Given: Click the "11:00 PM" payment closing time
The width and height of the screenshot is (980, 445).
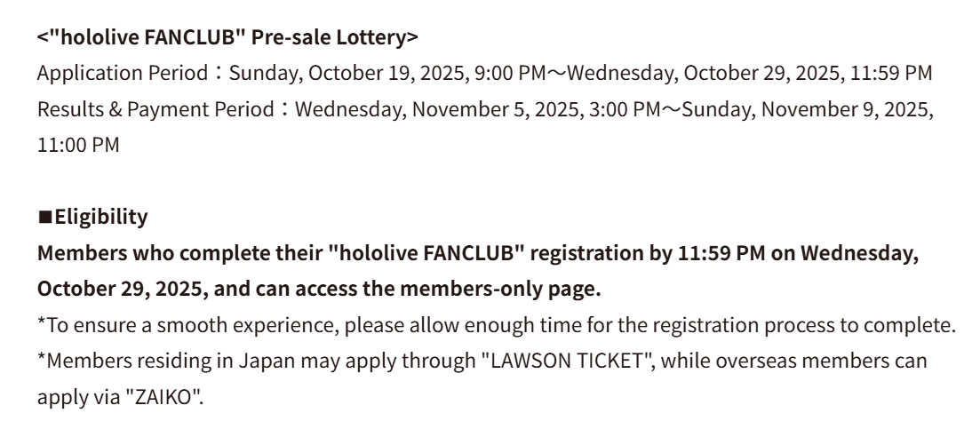Looking at the screenshot, I should (x=77, y=145).
